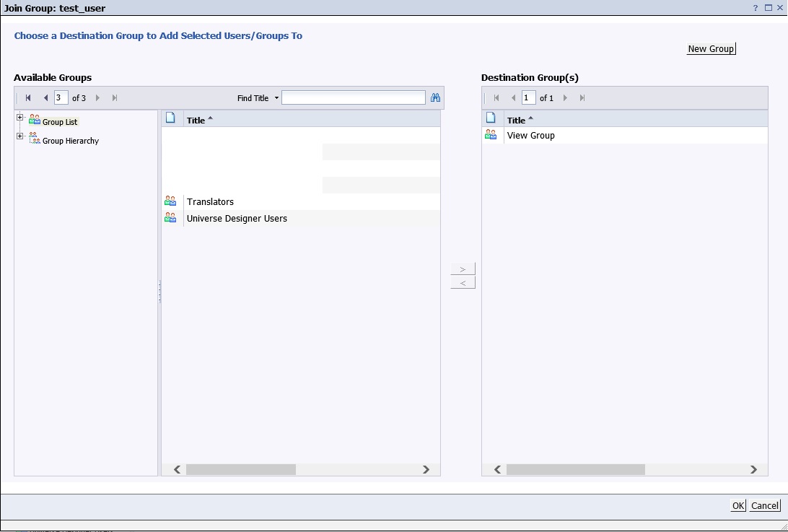The width and height of the screenshot is (788, 532).
Task: Click the help question mark icon
Action: pos(754,8)
